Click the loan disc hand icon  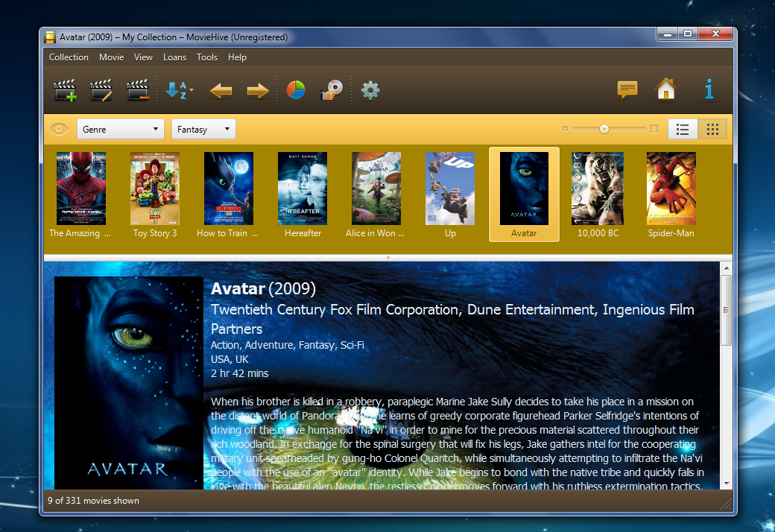pyautogui.click(x=332, y=90)
